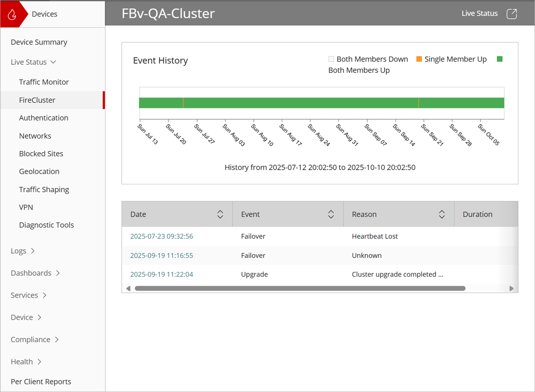Go to the Geolocation page

coord(39,171)
